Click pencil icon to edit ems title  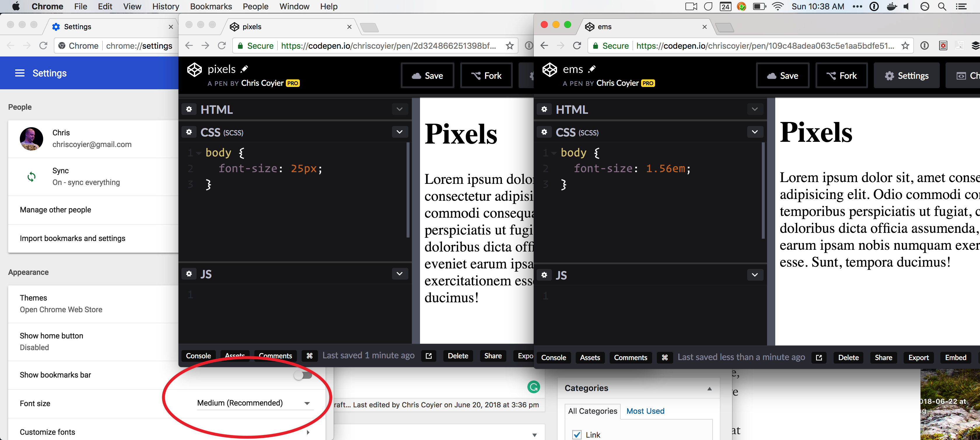[x=592, y=69]
